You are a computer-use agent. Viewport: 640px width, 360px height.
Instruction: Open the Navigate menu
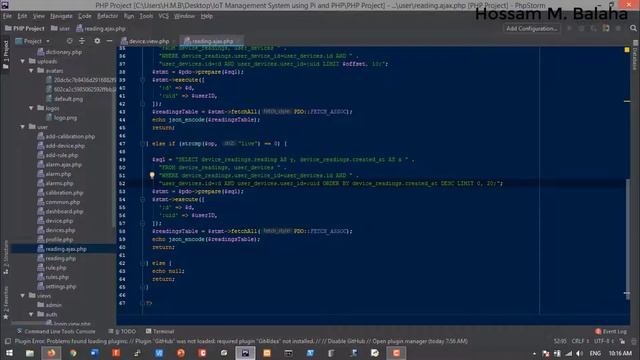click(x=61, y=16)
